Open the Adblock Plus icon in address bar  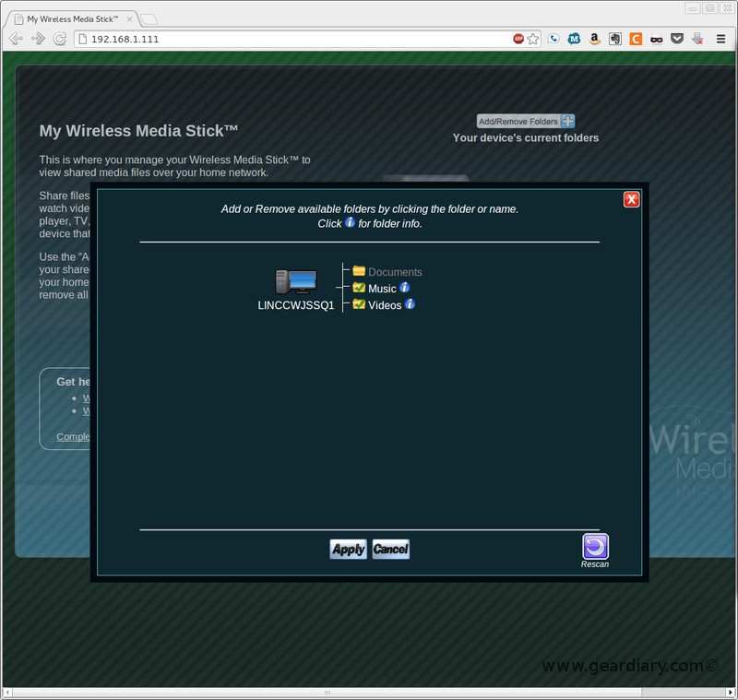[x=518, y=39]
